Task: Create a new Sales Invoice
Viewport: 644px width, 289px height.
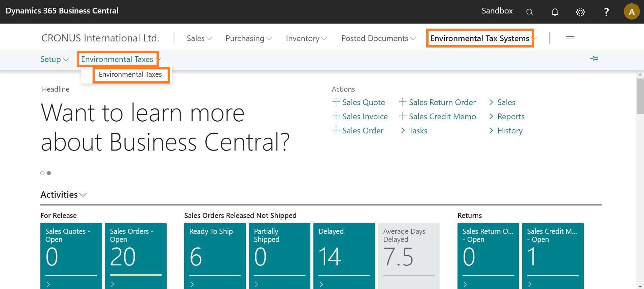Action: [x=360, y=117]
